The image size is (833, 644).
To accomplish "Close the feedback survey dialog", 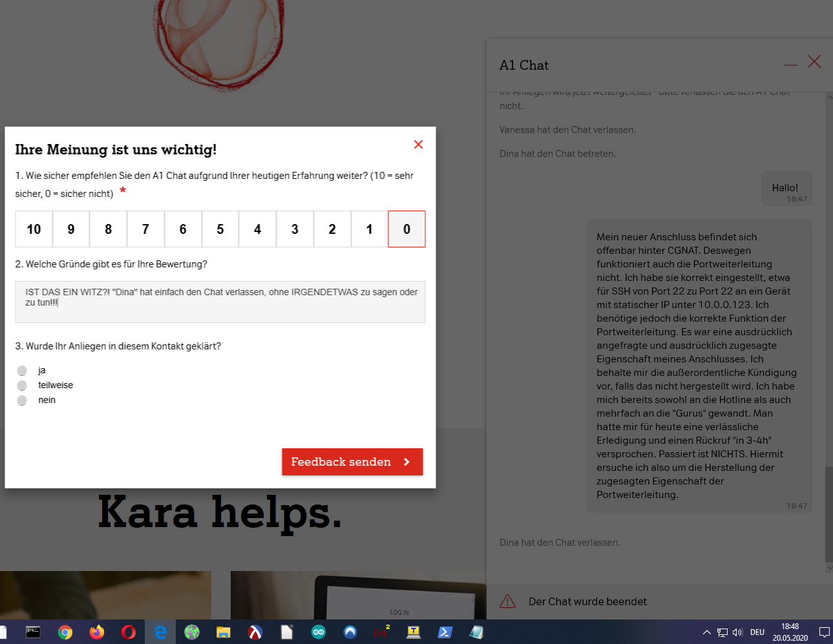I will (x=418, y=145).
